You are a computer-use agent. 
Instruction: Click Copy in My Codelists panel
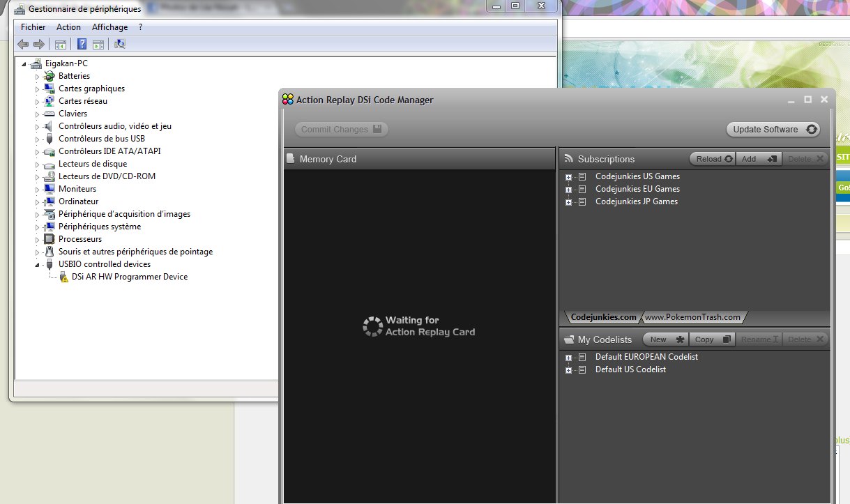pos(712,339)
